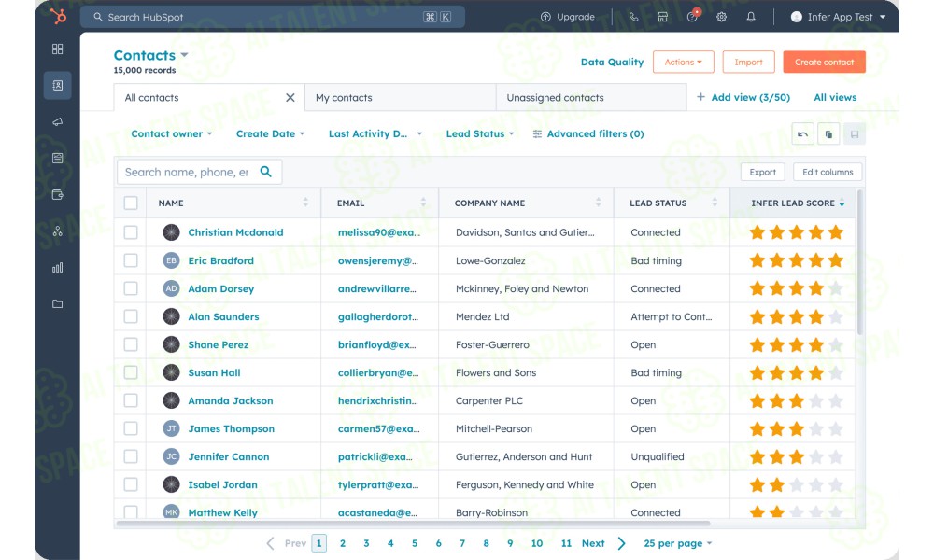The height and width of the screenshot is (560, 934).
Task: Click the Upgrade arrow icon
Action: (x=545, y=17)
